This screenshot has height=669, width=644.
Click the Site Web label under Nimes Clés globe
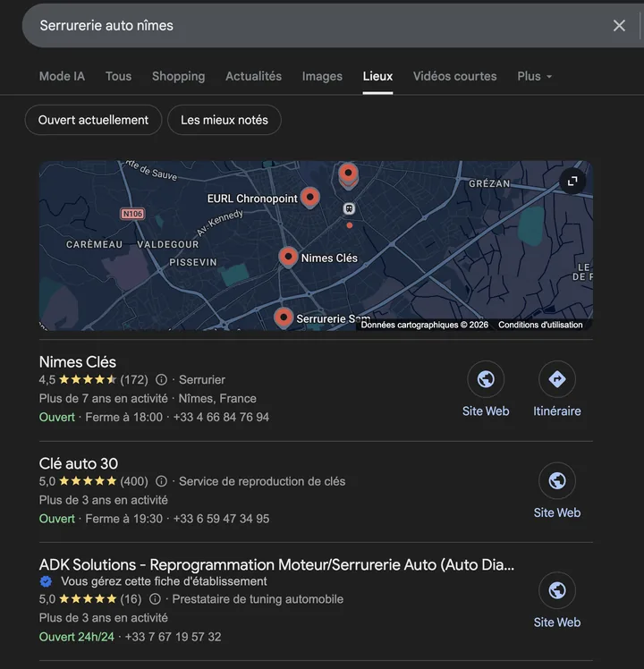point(486,411)
